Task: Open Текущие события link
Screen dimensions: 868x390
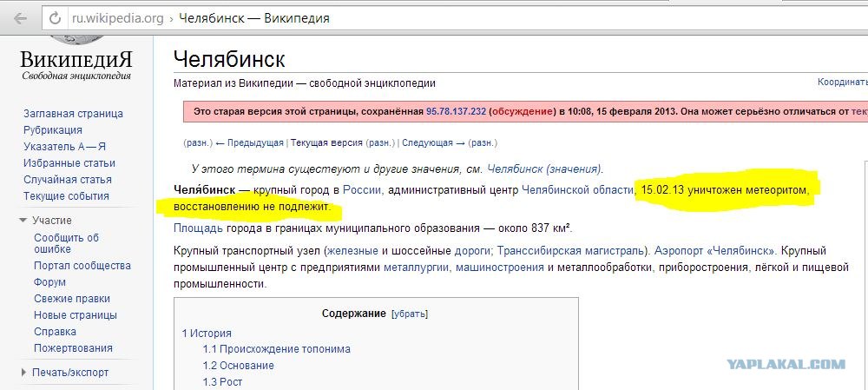Action: click(x=66, y=196)
